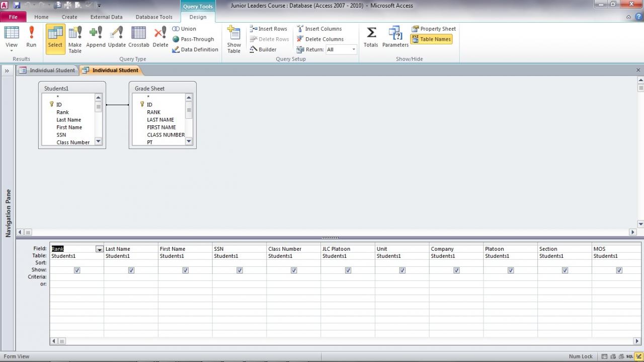Choose the Select query type

tap(55, 39)
